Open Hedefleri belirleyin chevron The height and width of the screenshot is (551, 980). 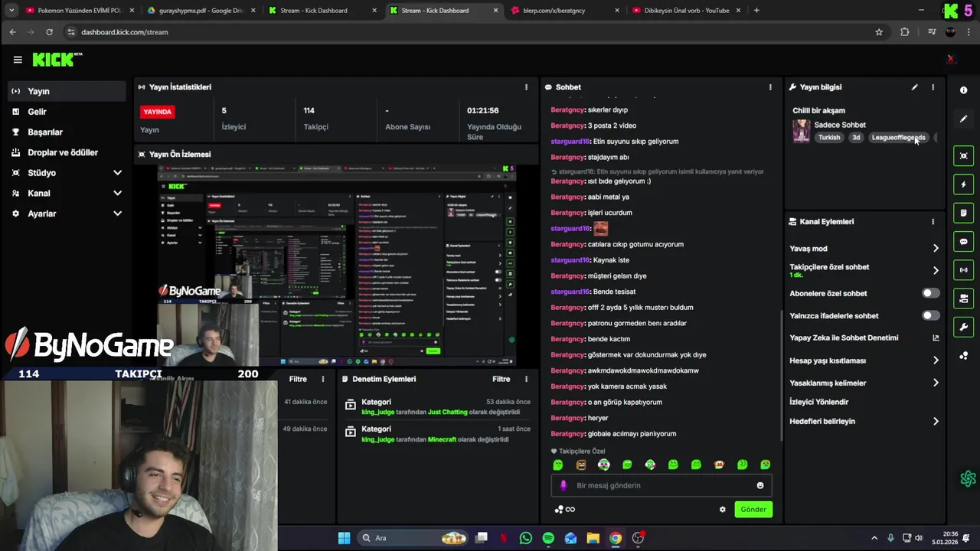click(936, 421)
